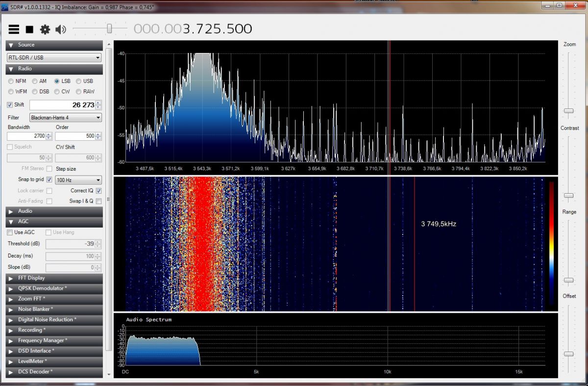
Task: Select the USB demodulation mode
Action: coord(79,81)
